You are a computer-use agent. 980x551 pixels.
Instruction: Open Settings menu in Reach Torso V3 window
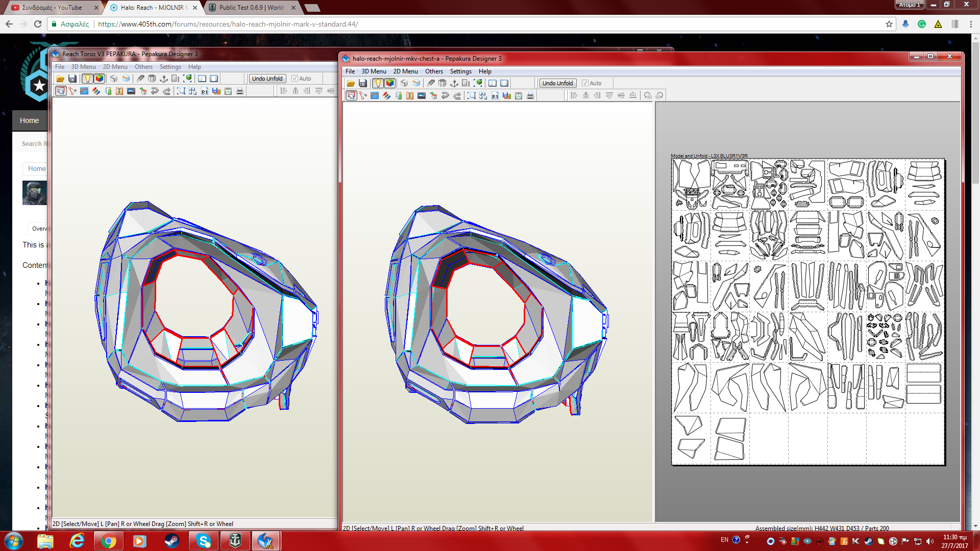click(170, 67)
